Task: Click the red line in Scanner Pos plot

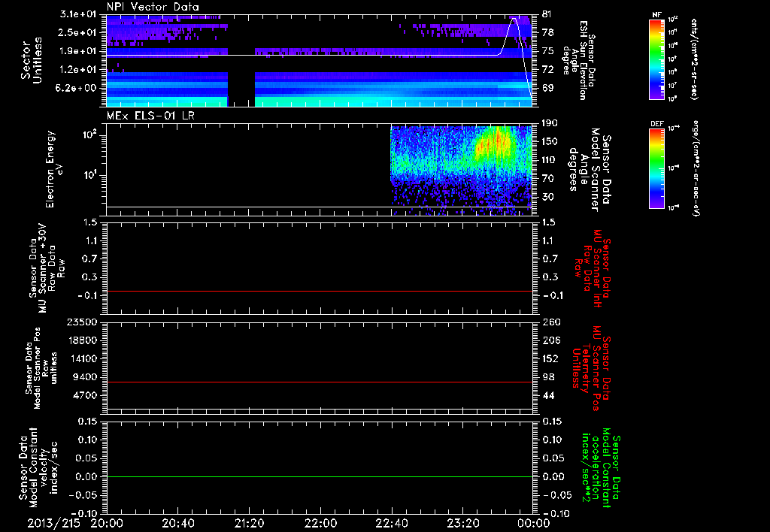Action: (320, 382)
